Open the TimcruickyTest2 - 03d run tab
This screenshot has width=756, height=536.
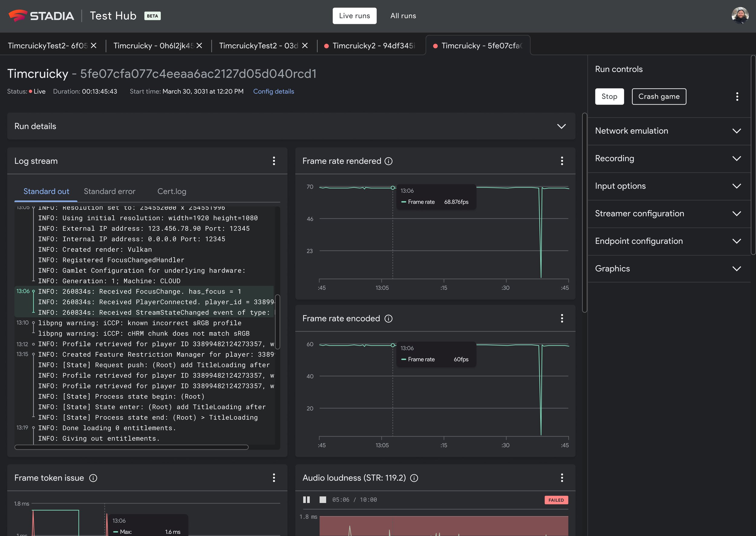tap(259, 46)
